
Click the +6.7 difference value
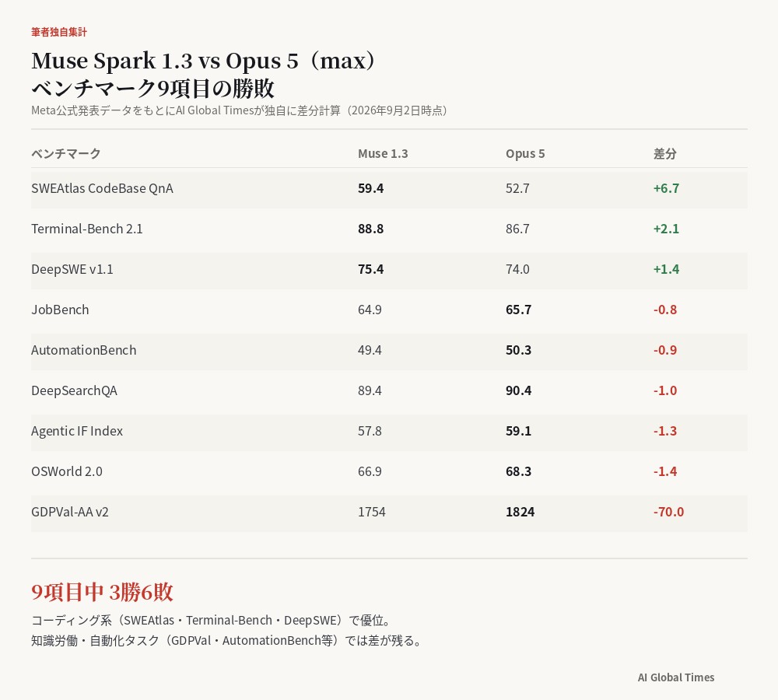[x=667, y=188]
